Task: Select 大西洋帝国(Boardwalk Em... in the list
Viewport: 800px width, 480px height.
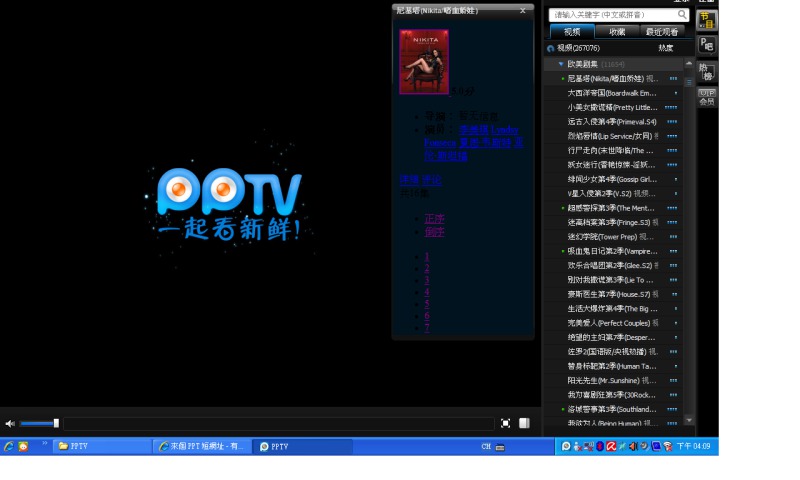Action: (612, 93)
